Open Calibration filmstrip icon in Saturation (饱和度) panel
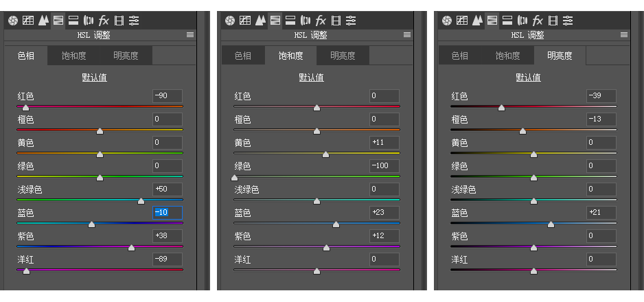The height and width of the screenshot is (302, 644). click(x=336, y=21)
